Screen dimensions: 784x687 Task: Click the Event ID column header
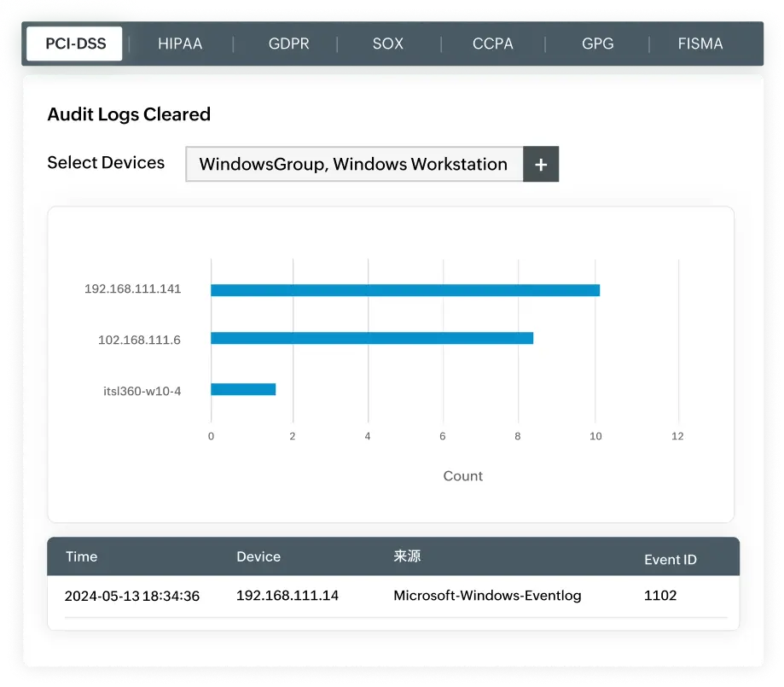tap(671, 559)
